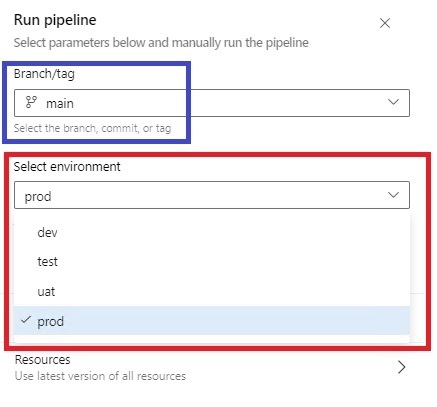Viewport: 437px width, 407px height.
Task: Click the Branch/tag label
Action: tap(44, 74)
